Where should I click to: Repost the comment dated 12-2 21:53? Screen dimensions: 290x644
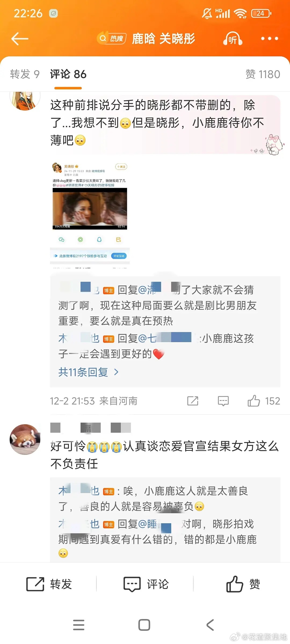(193, 401)
